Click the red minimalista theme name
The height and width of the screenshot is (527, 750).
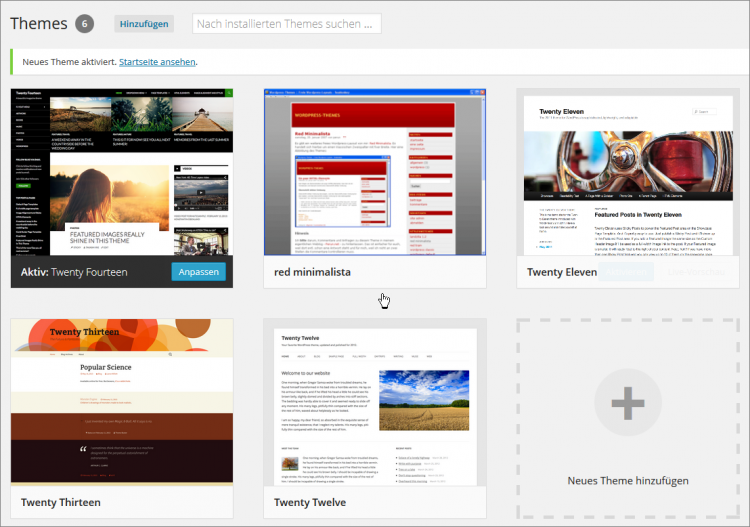coord(313,272)
